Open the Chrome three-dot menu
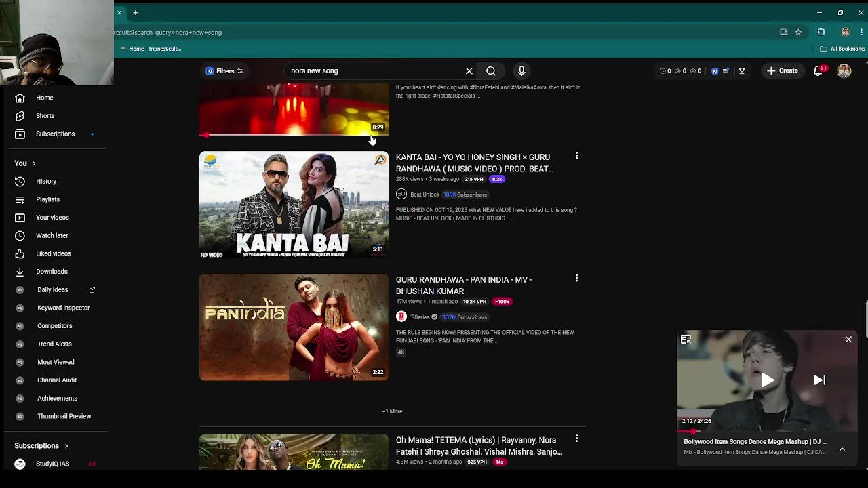The image size is (868, 488). (862, 32)
